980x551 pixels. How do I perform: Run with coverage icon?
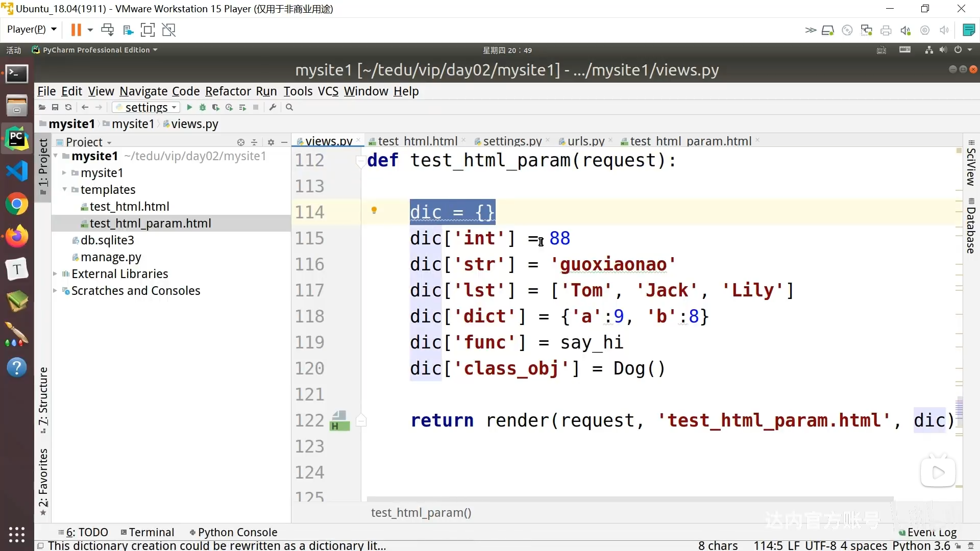tap(216, 107)
